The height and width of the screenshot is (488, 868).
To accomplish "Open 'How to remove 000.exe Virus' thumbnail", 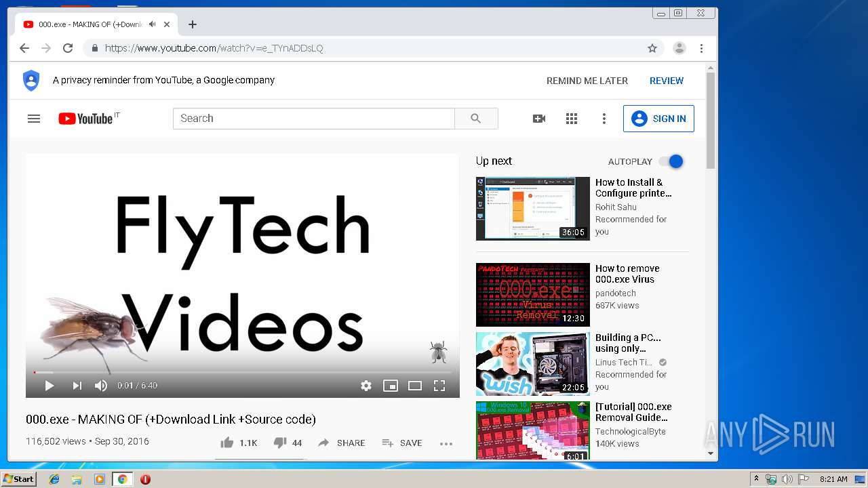I will pyautogui.click(x=533, y=295).
